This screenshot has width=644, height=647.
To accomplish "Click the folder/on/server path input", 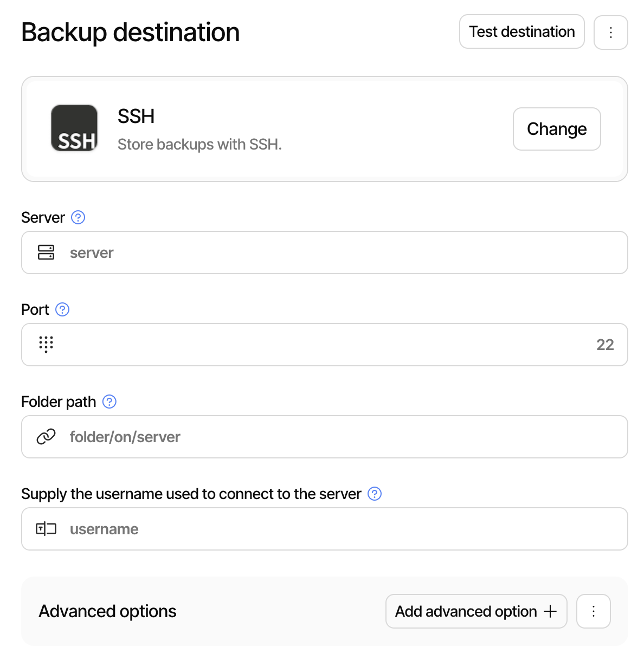I will click(271, 437).
